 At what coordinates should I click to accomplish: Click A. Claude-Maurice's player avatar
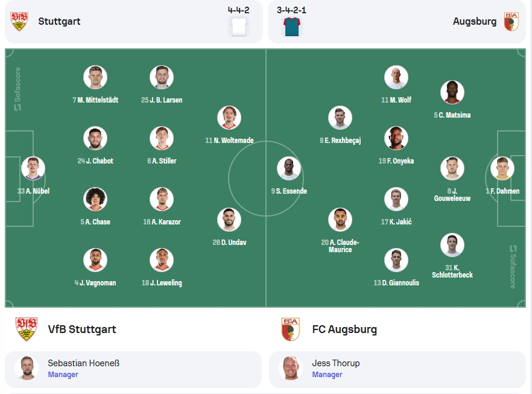click(340, 220)
